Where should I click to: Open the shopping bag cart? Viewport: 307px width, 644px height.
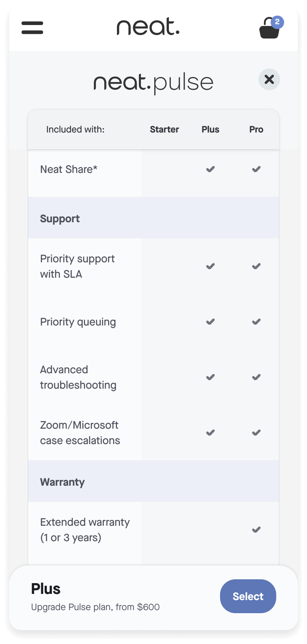[x=269, y=29]
